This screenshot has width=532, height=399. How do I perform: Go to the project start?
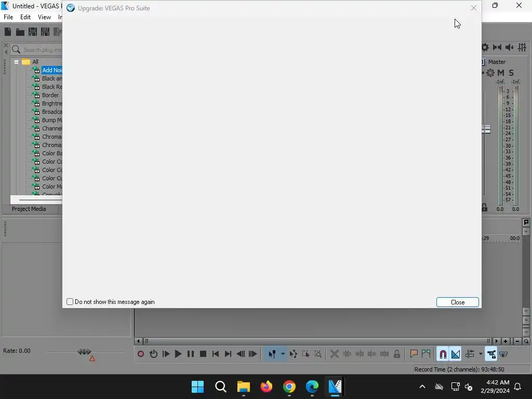click(x=216, y=354)
